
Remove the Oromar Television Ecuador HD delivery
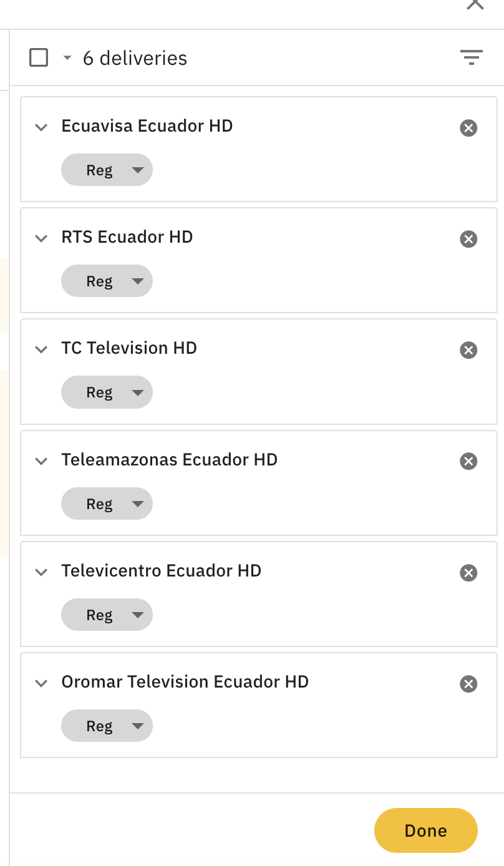click(468, 684)
